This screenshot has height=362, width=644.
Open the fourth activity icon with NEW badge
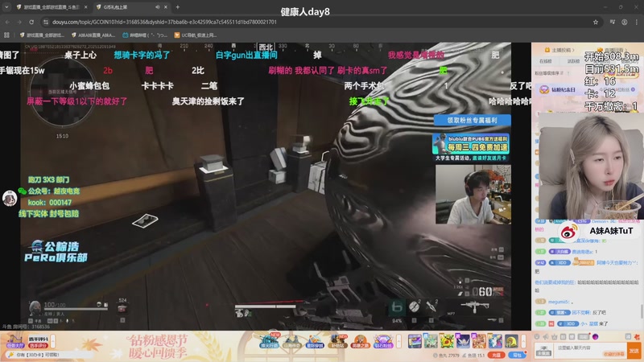coord(337,341)
